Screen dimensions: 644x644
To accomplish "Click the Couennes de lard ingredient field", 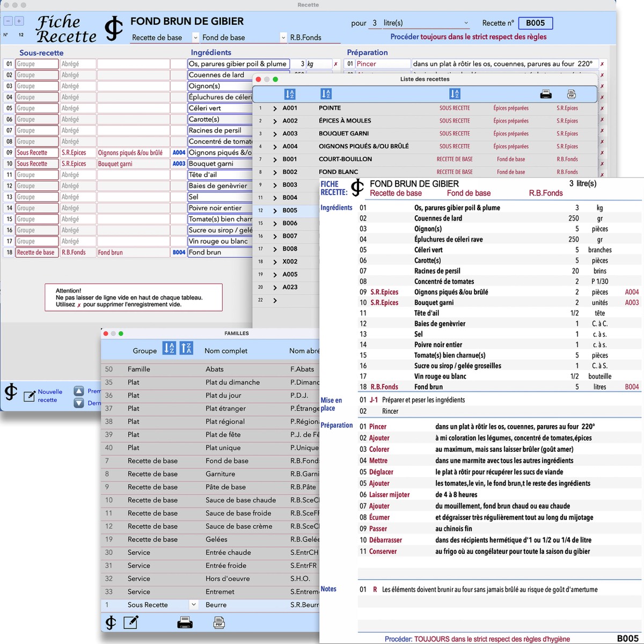I will pos(220,75).
